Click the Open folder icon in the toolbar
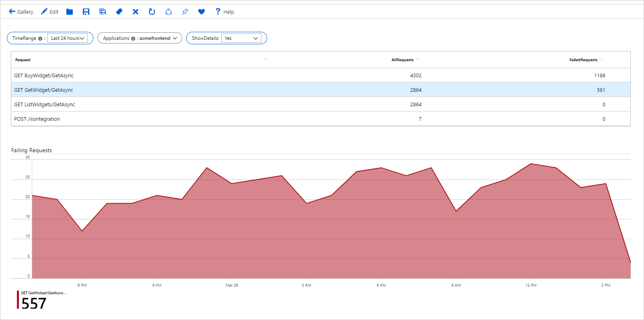The height and width of the screenshot is (320, 644). [70, 12]
